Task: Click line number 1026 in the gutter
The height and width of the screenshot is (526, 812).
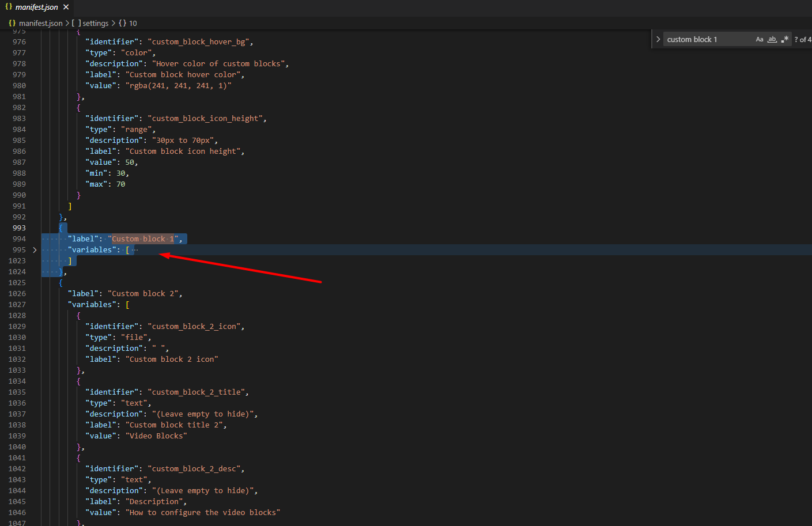Action: [x=17, y=294]
